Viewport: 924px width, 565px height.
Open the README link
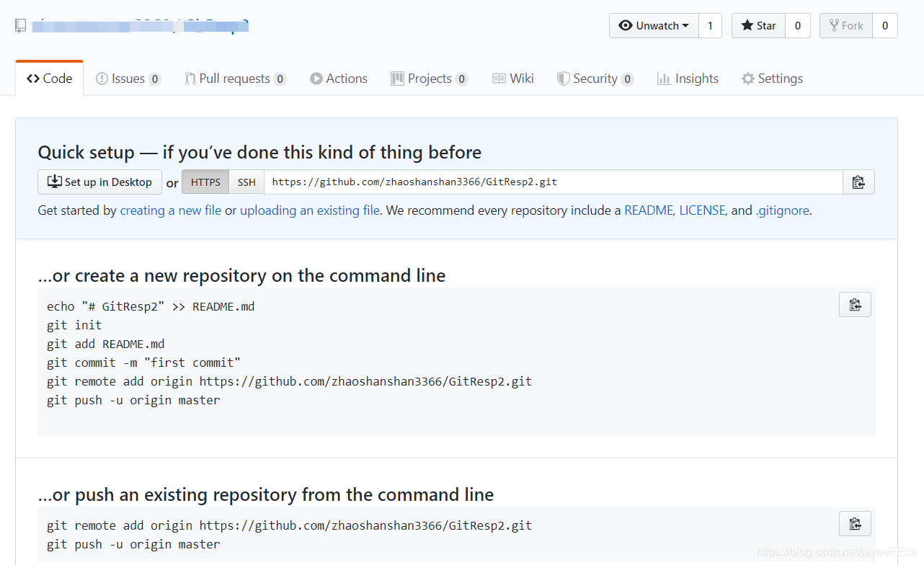point(649,210)
